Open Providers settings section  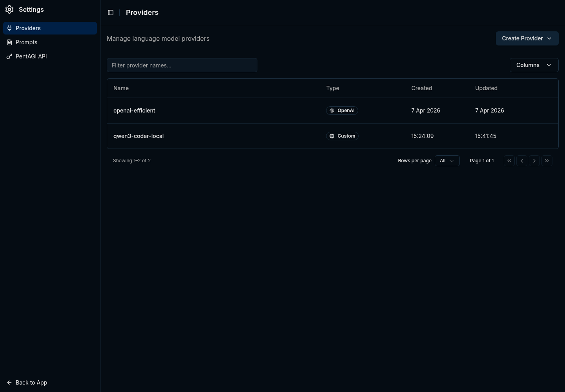point(50,28)
